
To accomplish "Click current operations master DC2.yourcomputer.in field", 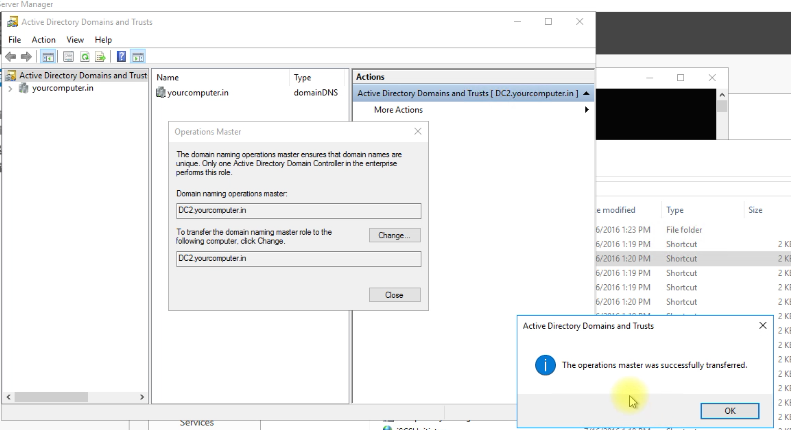I will coord(299,210).
